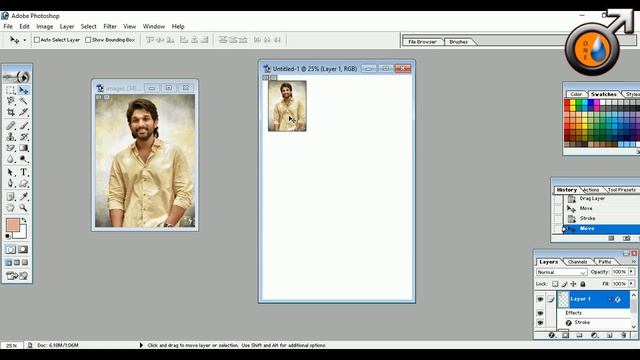Toggle lock transparent pixels
This screenshot has height=360, width=640.
tap(555, 284)
